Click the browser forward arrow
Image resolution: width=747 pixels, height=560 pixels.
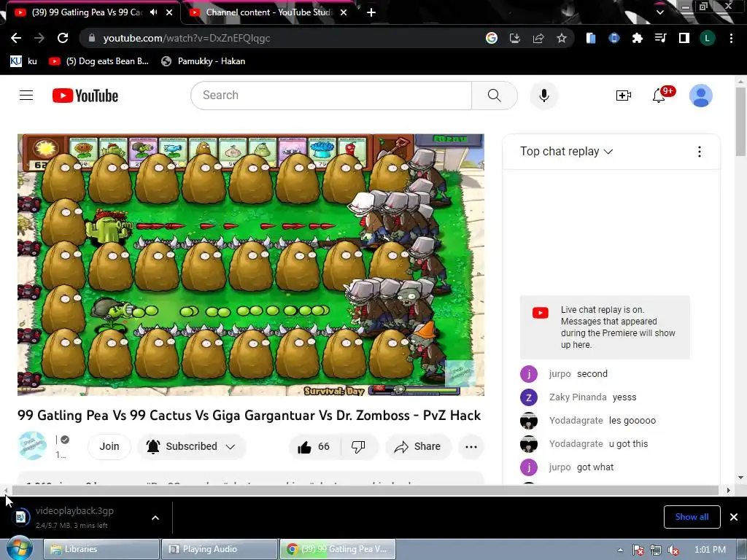coord(39,38)
